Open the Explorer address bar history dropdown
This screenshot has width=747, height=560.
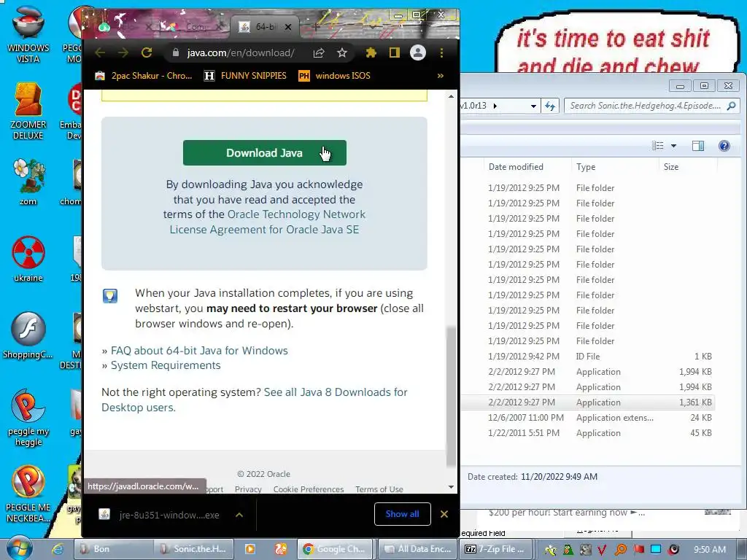tap(533, 106)
